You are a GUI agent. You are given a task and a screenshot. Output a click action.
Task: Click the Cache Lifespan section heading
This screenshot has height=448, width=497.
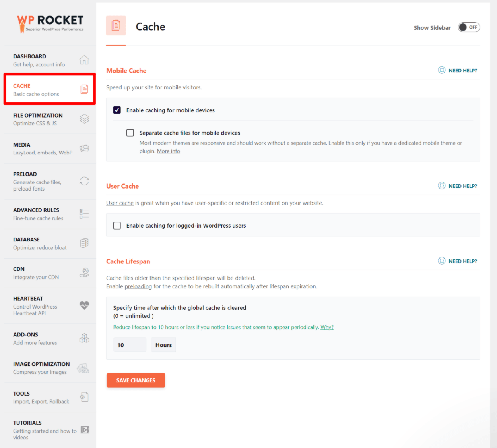pyautogui.click(x=128, y=261)
